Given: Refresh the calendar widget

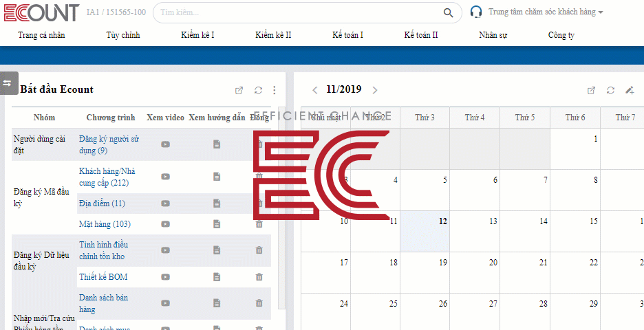Looking at the screenshot, I should coord(610,90).
